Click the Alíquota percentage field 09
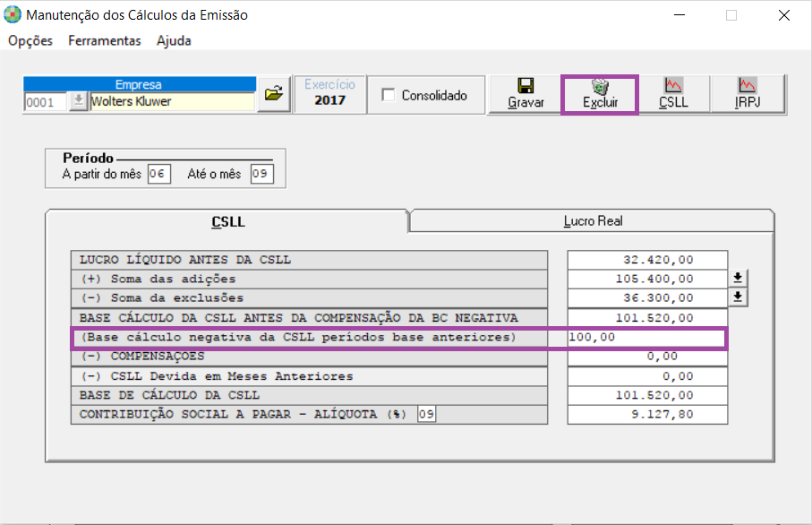The width and height of the screenshot is (812, 525). click(x=426, y=414)
